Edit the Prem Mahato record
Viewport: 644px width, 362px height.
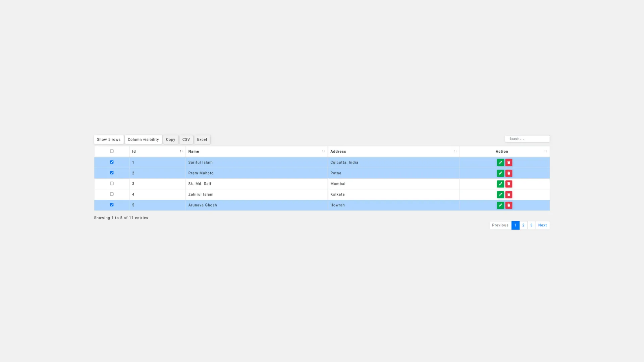pos(500,173)
